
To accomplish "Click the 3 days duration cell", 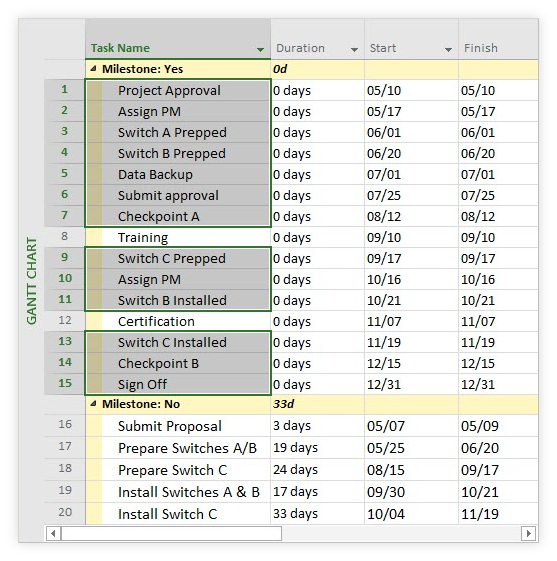I will (x=317, y=426).
